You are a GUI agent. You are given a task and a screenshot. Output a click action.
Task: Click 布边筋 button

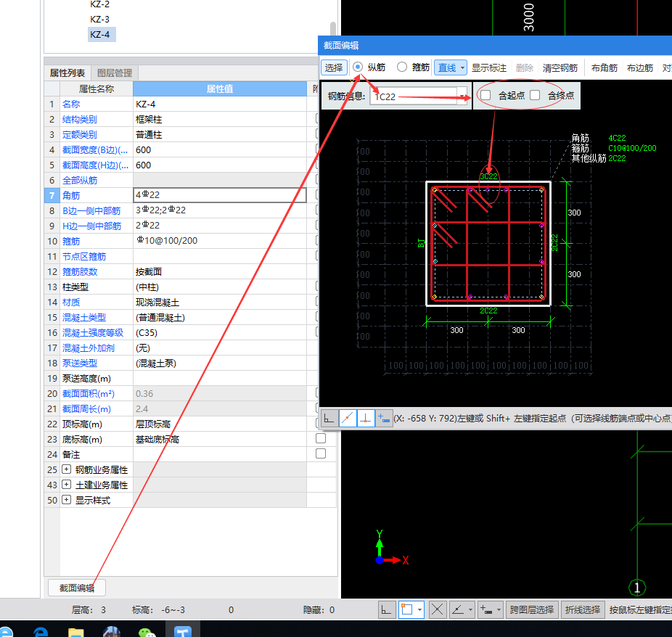[640, 67]
